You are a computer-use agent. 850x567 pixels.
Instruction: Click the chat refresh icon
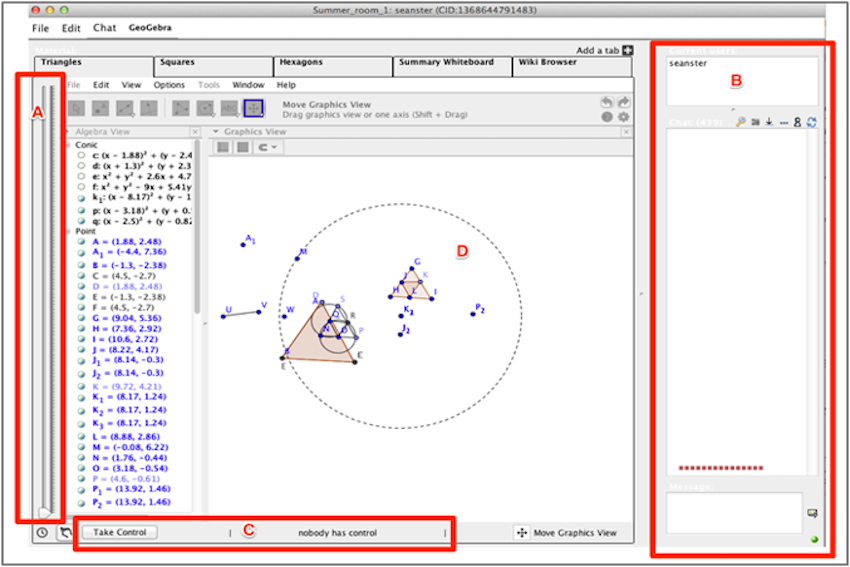tap(812, 122)
